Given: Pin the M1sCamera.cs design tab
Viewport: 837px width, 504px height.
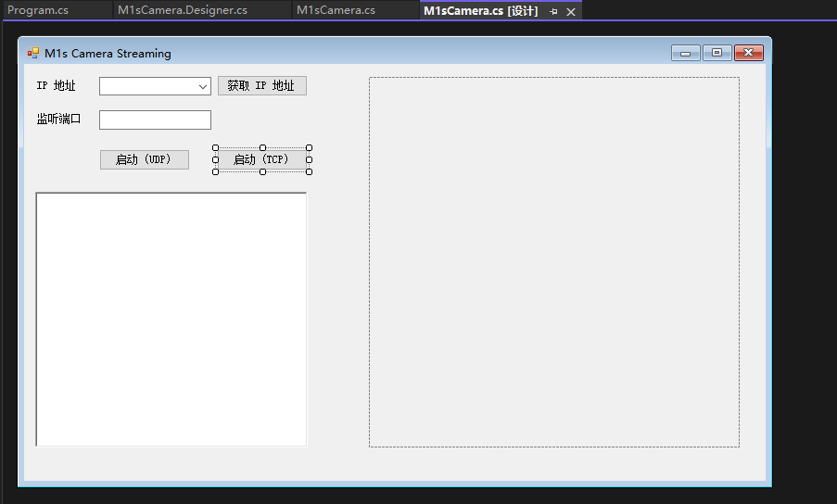Looking at the screenshot, I should 553,11.
